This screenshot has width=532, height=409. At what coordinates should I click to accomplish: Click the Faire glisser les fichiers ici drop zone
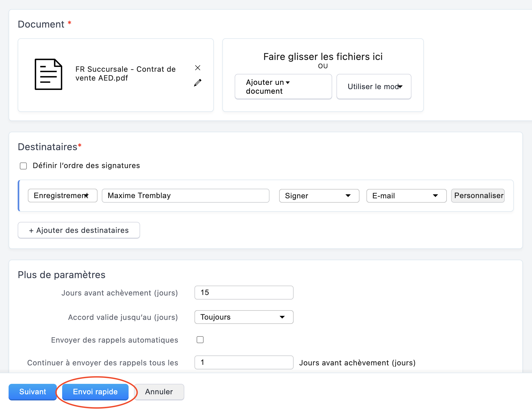click(x=323, y=57)
